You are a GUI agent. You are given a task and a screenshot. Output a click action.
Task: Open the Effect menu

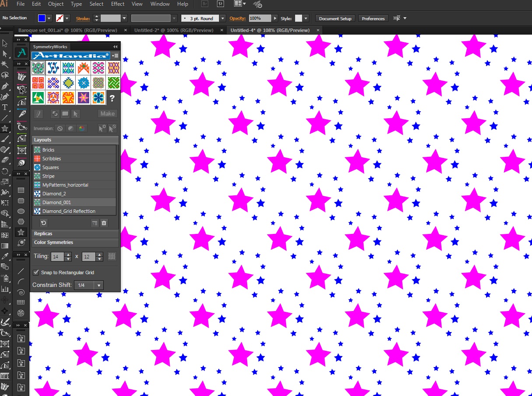tap(118, 4)
